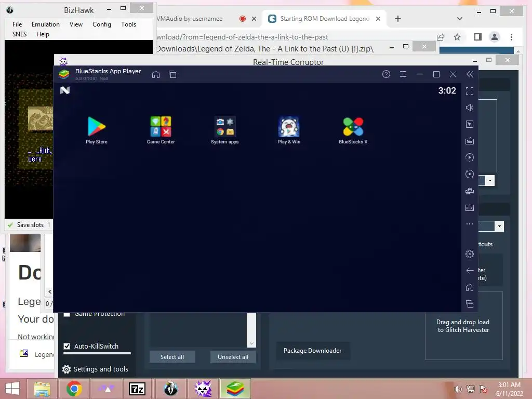Open the Windows Start button

[x=12, y=389]
